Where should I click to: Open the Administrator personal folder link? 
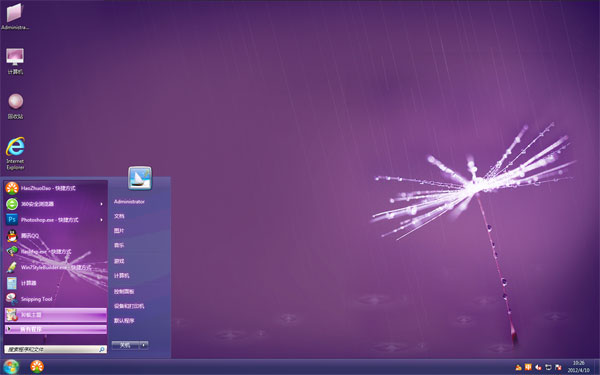click(x=129, y=201)
